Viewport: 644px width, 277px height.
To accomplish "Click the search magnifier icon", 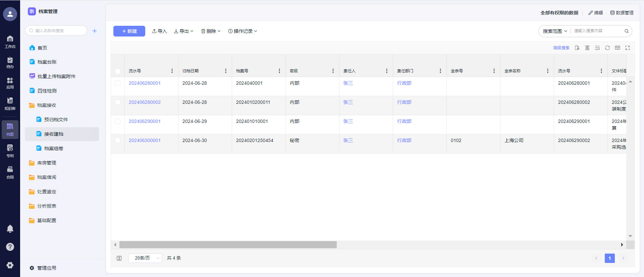I will pyautogui.click(x=626, y=31).
